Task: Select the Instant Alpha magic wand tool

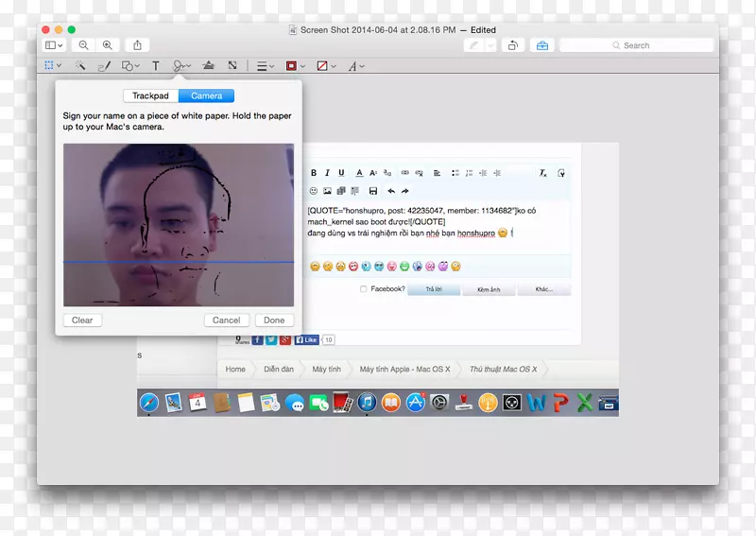Action: click(80, 66)
